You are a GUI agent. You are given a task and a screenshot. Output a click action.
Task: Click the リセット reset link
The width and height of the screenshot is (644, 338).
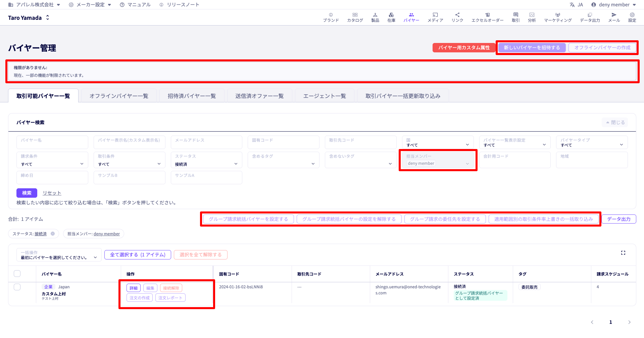click(x=52, y=193)
